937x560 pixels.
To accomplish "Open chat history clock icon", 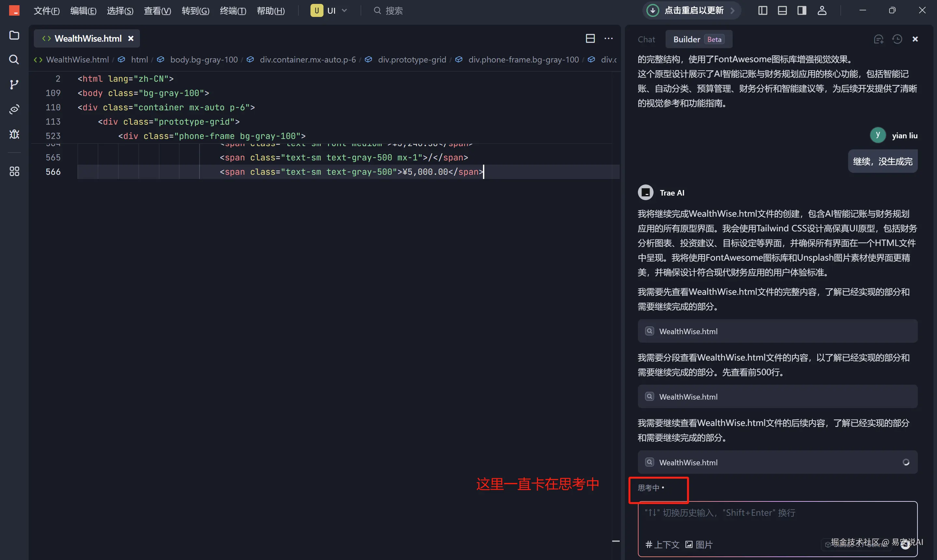I will 897,39.
